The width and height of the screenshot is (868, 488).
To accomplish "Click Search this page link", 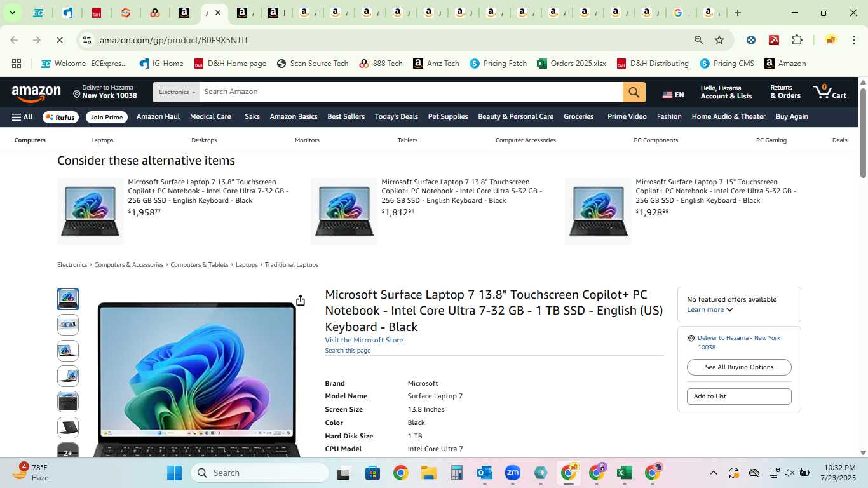I will (348, 351).
